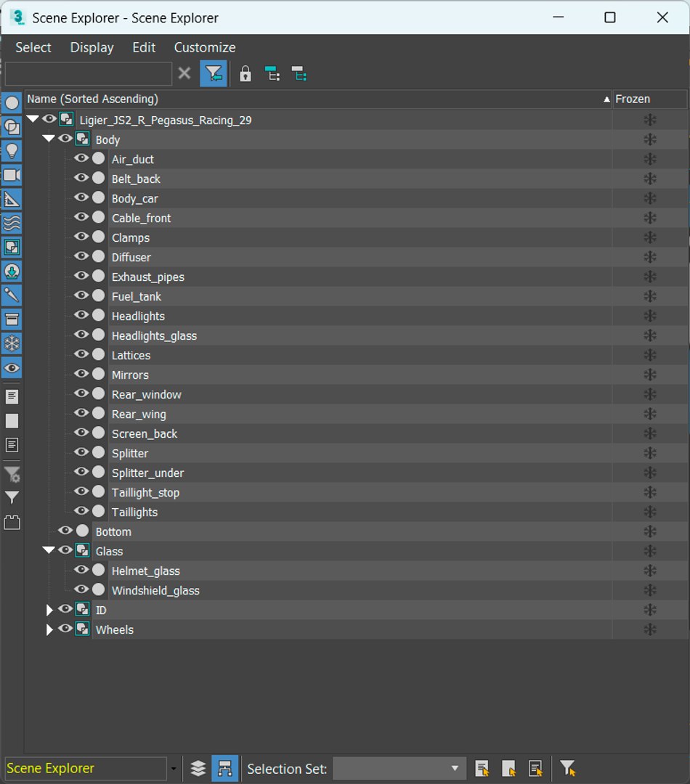Toggle visibility eye for Bottom

65,531
